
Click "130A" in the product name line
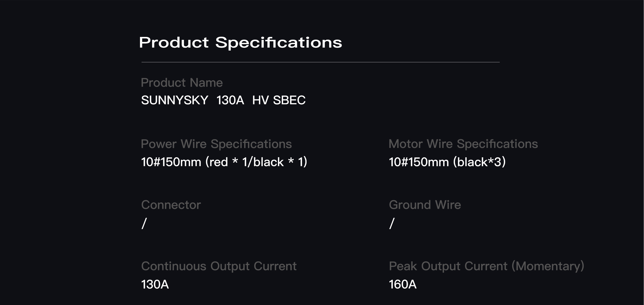[x=230, y=100]
